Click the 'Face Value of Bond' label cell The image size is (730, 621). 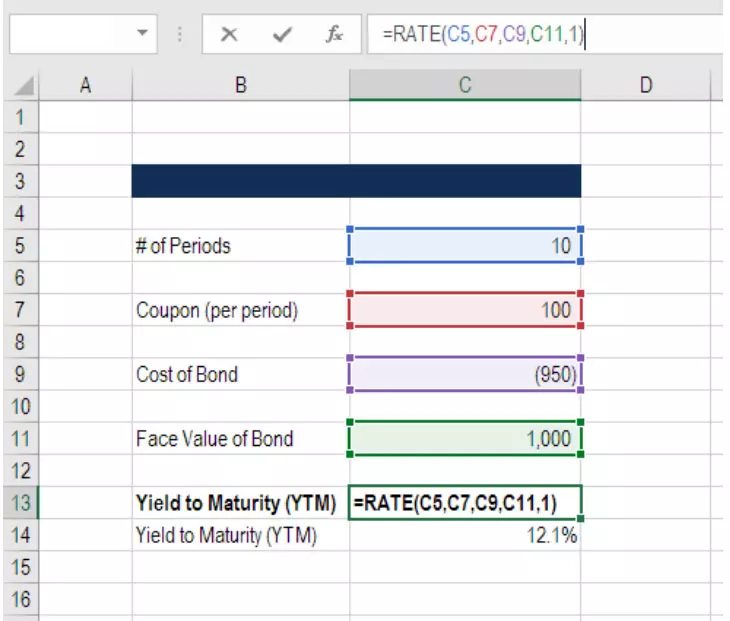[x=241, y=439]
